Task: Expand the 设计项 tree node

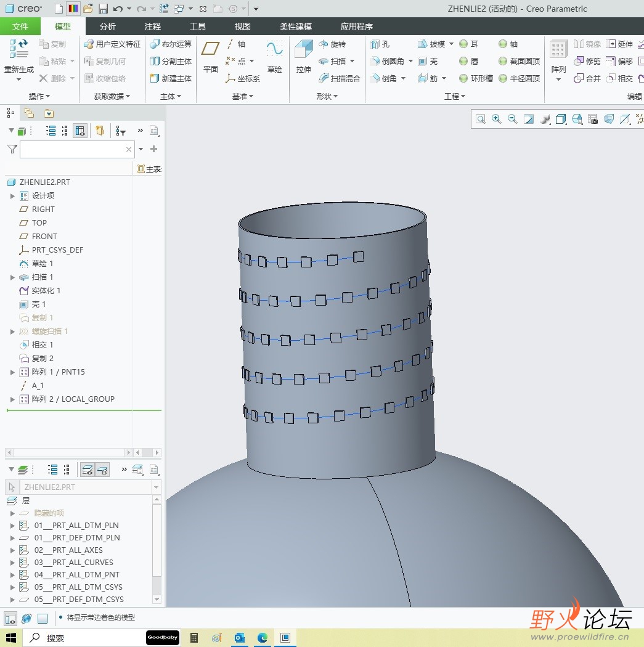Action: pyautogui.click(x=12, y=196)
